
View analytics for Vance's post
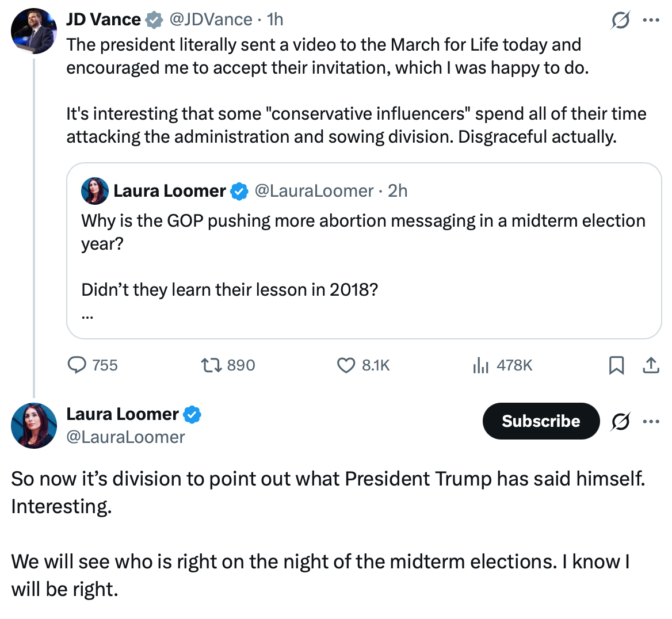pyautogui.click(x=480, y=365)
